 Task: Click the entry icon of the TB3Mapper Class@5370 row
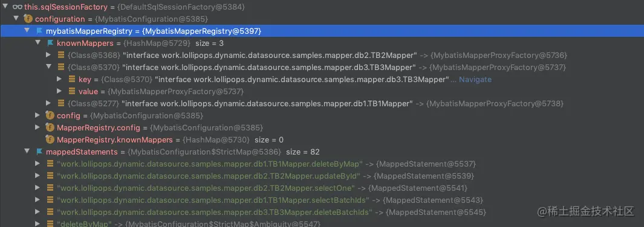pos(61,67)
